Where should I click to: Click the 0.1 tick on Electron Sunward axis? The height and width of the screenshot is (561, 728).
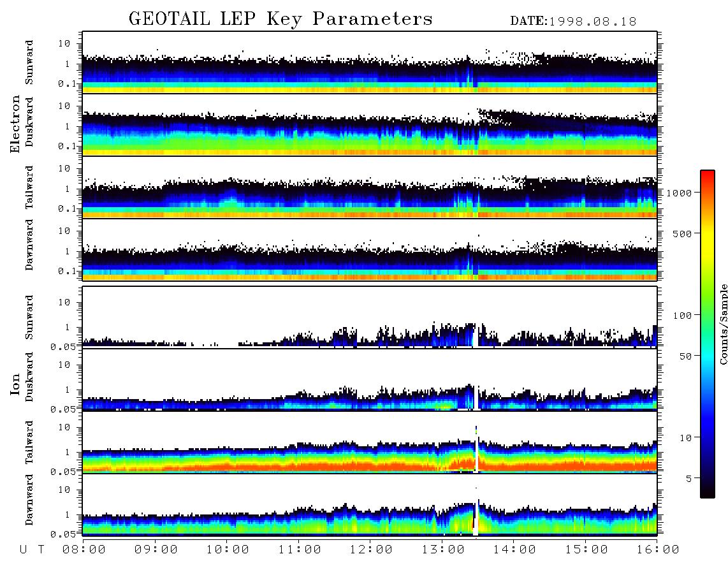point(67,84)
